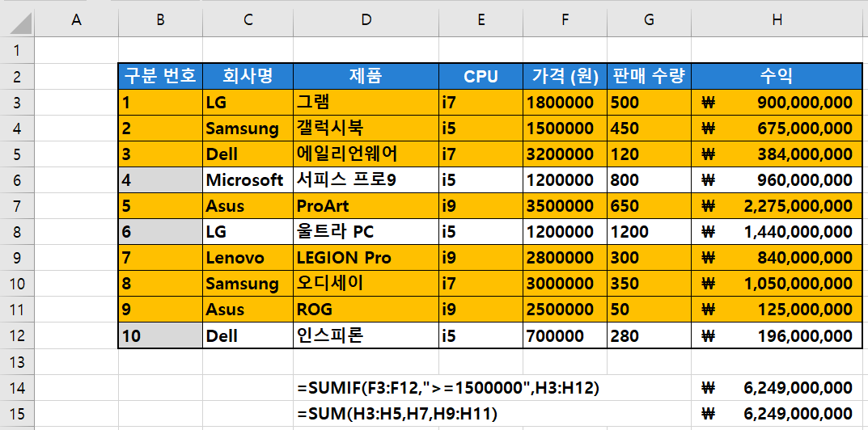868x430 pixels.
Task: Click revenue cell 1,440,000,000
Action: coord(777,232)
